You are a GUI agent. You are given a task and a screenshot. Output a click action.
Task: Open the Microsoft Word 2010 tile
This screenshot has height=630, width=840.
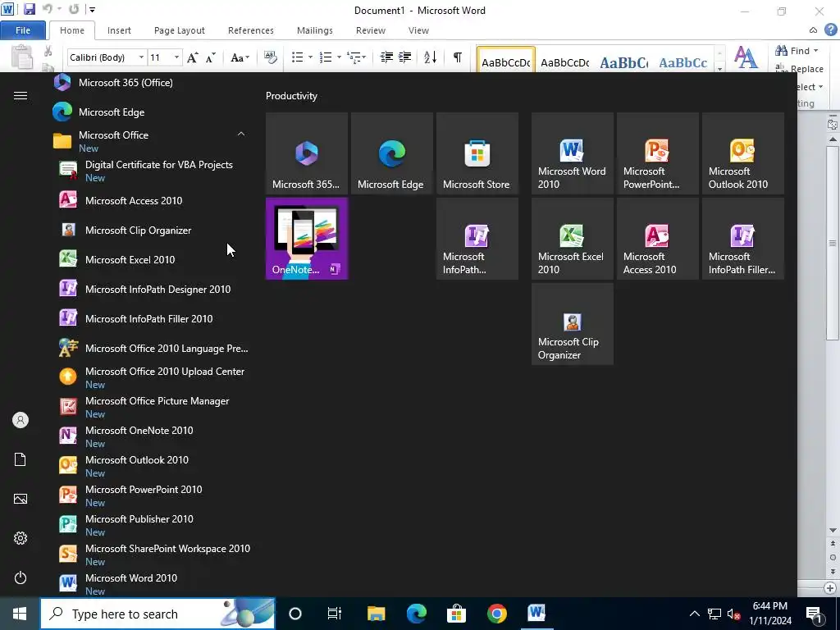pyautogui.click(x=572, y=153)
